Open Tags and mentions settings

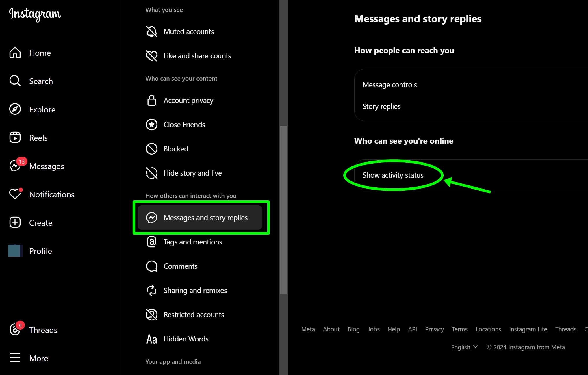tap(200, 242)
